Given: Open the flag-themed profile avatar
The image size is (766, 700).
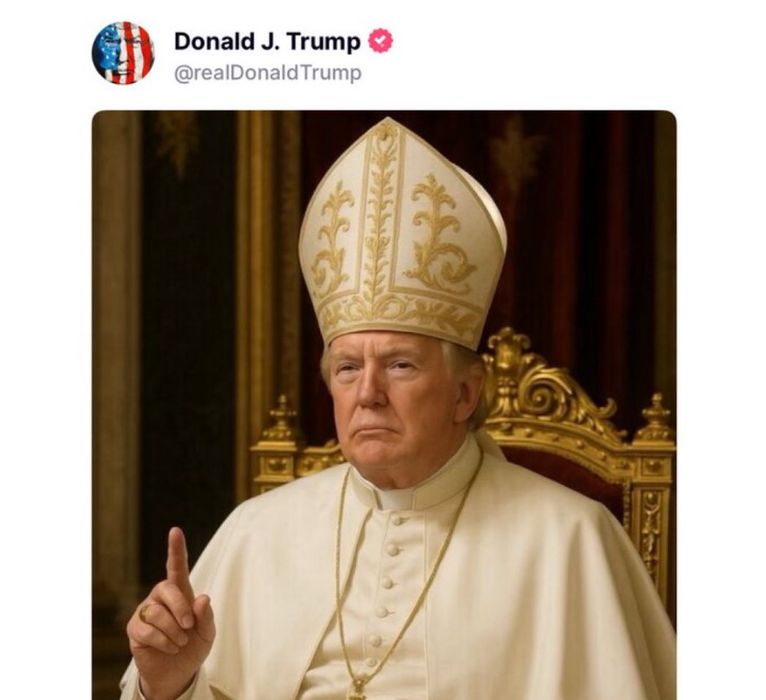Looking at the screenshot, I should pyautogui.click(x=124, y=53).
